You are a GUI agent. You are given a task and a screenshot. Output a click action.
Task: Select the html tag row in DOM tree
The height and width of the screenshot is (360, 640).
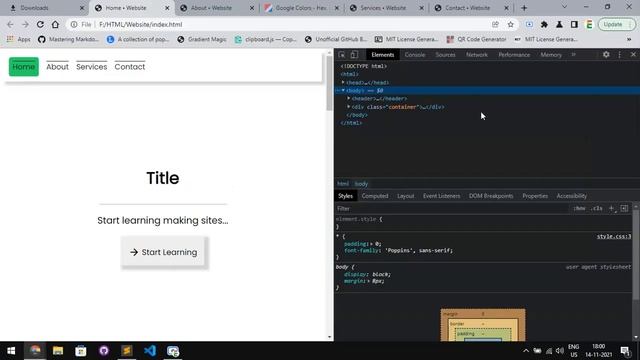(x=350, y=74)
